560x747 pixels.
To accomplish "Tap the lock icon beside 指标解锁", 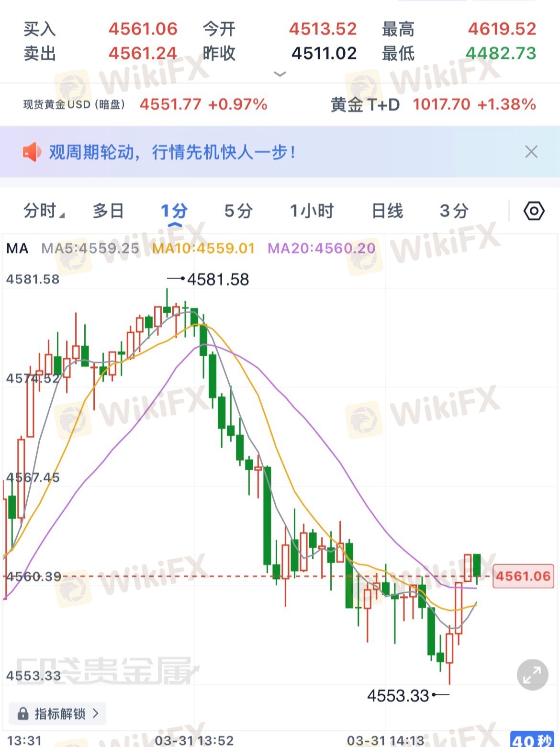I will pos(23,714).
